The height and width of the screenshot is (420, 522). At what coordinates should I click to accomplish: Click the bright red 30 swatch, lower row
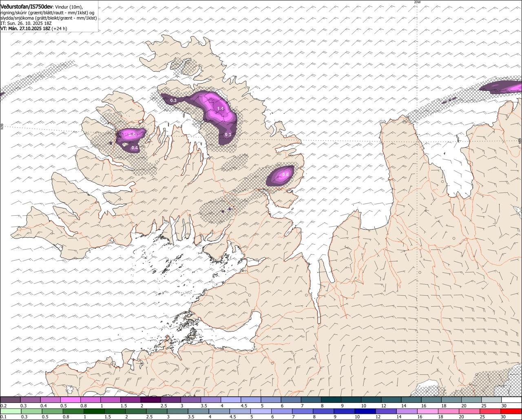pos(511,411)
